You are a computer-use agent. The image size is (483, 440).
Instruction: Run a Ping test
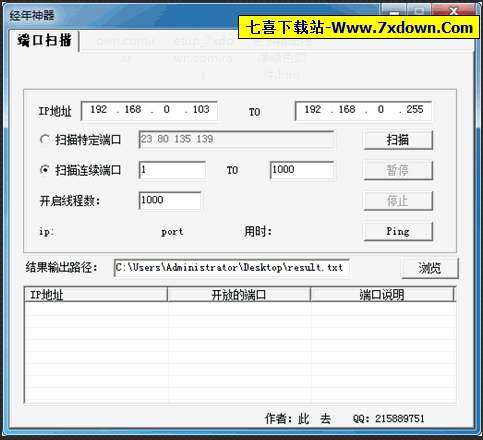398,231
